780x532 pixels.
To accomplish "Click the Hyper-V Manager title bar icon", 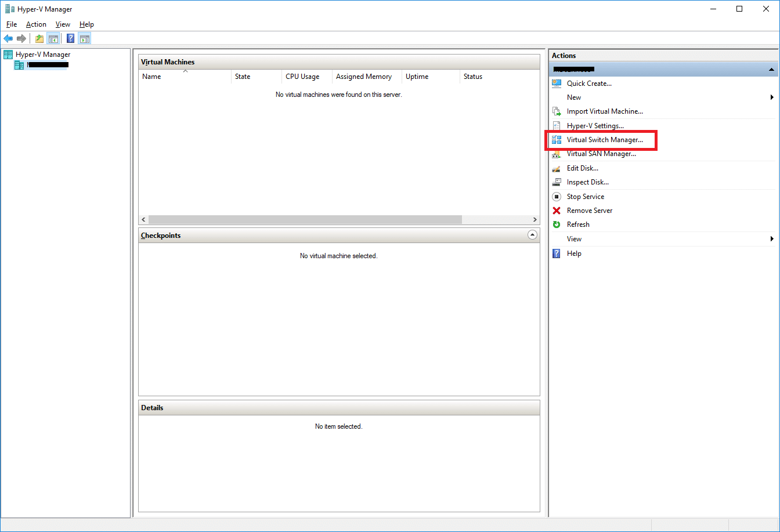I will pos(10,9).
